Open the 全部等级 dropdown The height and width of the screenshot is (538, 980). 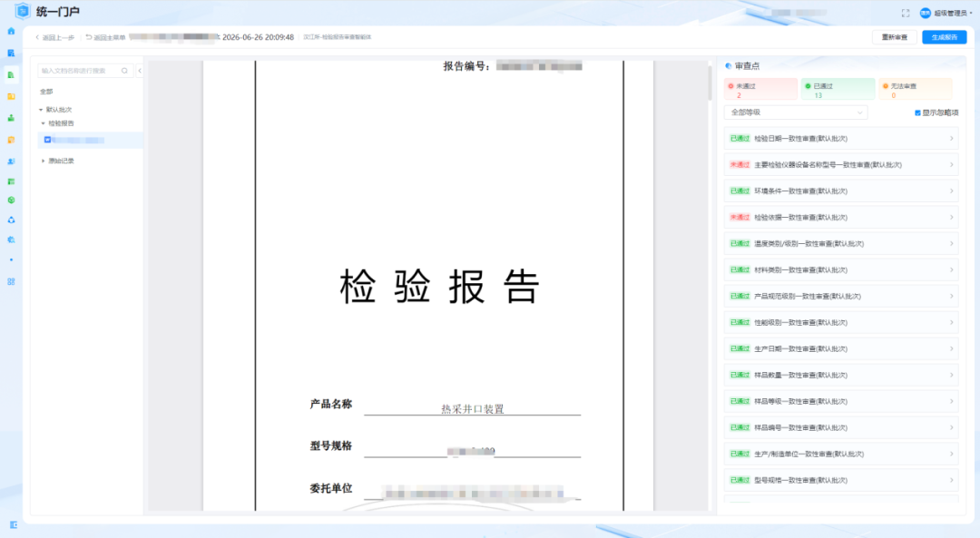pyautogui.click(x=796, y=112)
